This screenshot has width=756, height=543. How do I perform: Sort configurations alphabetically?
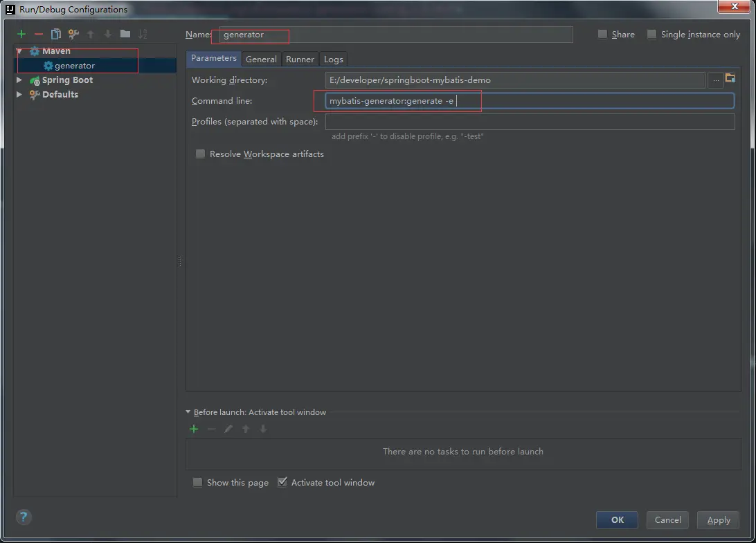142,34
